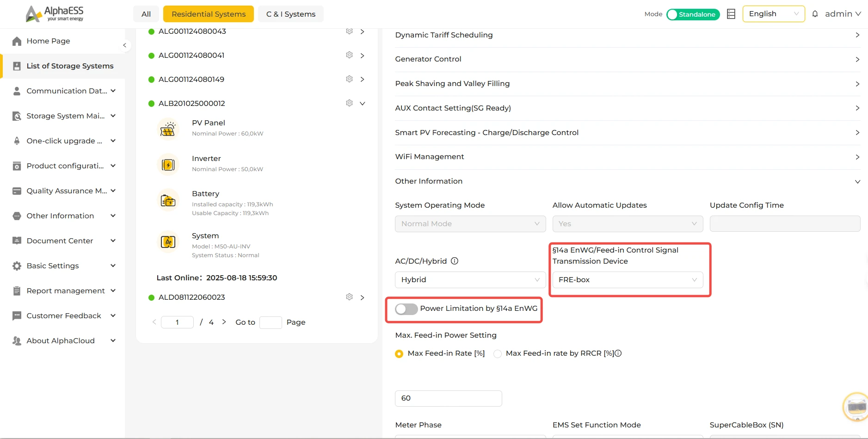
Task: Select Max Feed-in rate by RRCR radio
Action: [498, 354]
